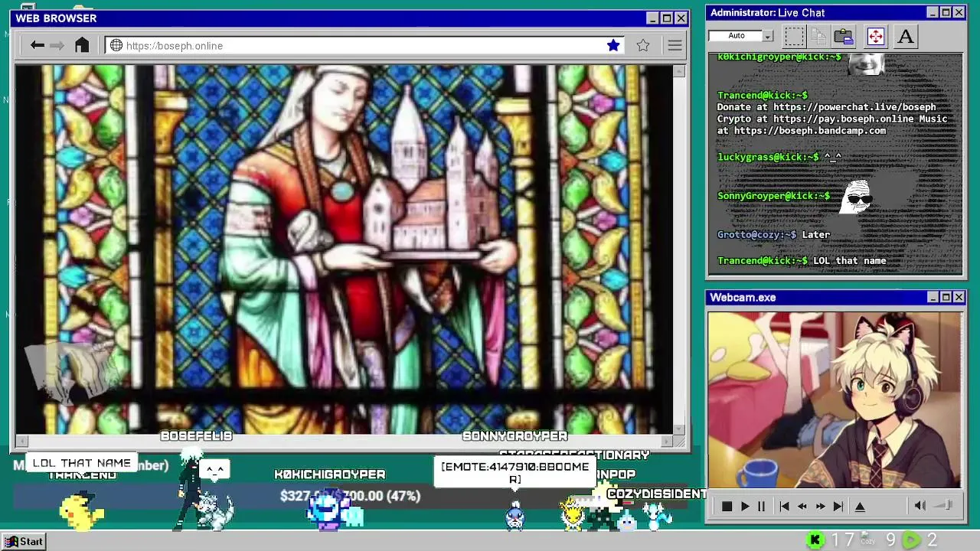Minimize the Web Browser window
Image resolution: width=980 pixels, height=551 pixels.
coord(652,18)
